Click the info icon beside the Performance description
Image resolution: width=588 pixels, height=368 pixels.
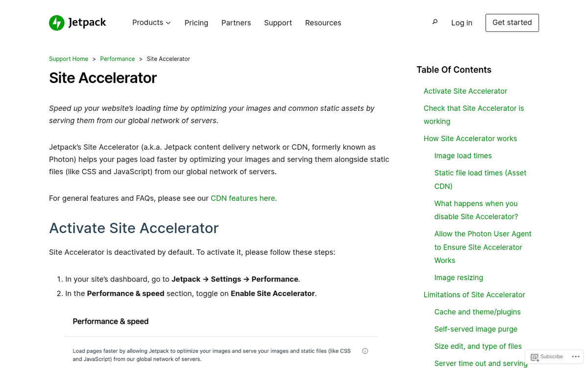point(365,351)
